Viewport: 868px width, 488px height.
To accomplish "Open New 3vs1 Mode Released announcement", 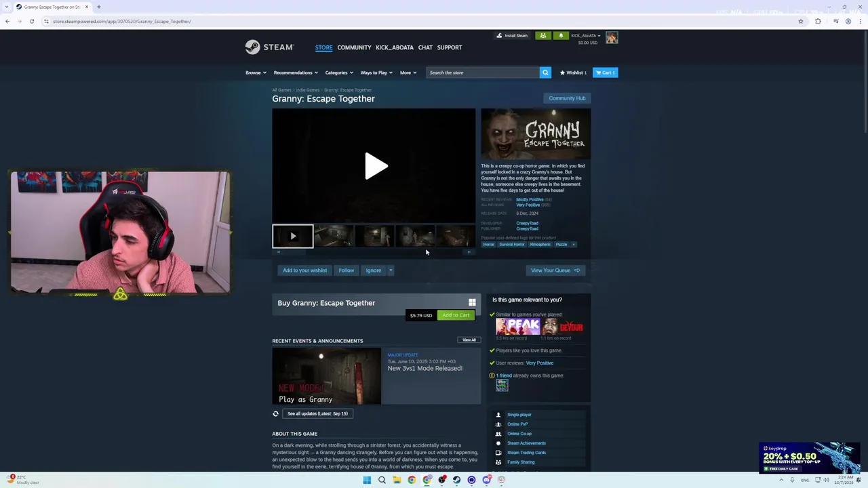I will pyautogui.click(x=425, y=368).
